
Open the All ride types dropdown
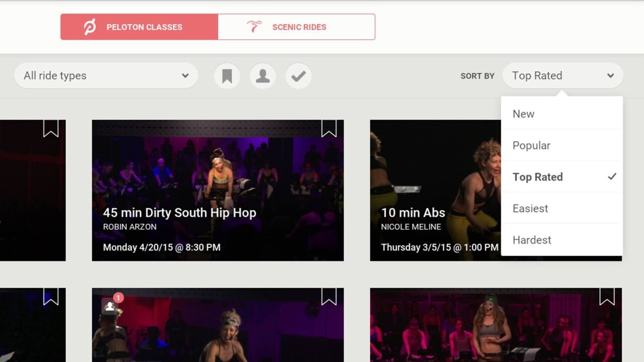coord(106,75)
